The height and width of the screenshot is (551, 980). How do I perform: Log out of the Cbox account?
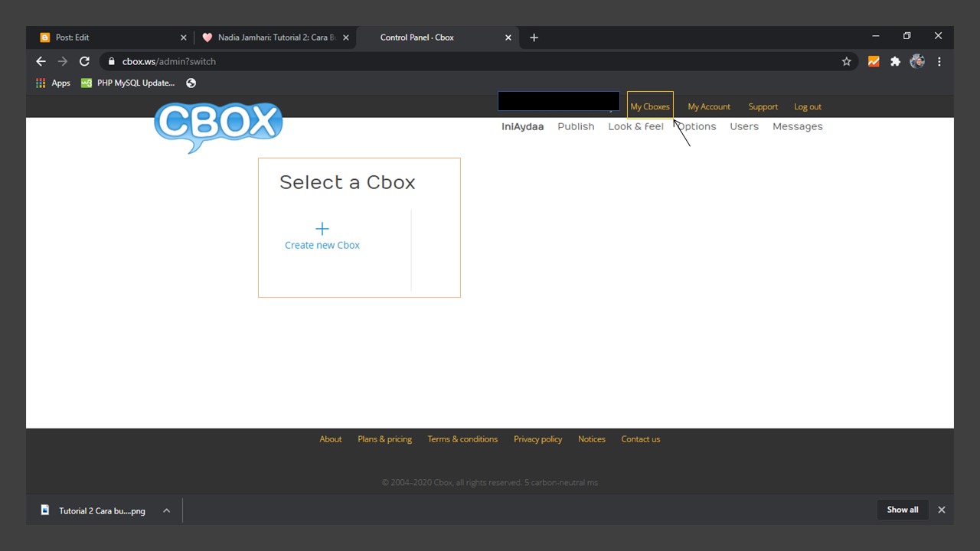pos(807,106)
